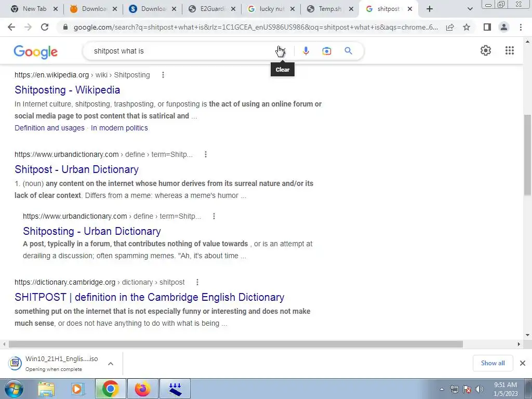Close the Temp.sh tab
This screenshot has width=532, height=399.
(351, 9)
